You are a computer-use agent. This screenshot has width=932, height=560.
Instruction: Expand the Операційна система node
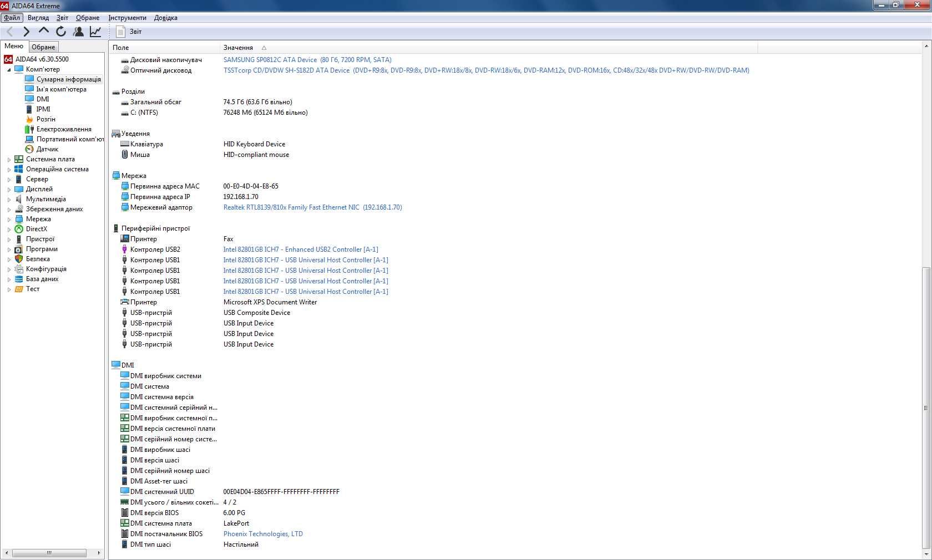click(9, 170)
